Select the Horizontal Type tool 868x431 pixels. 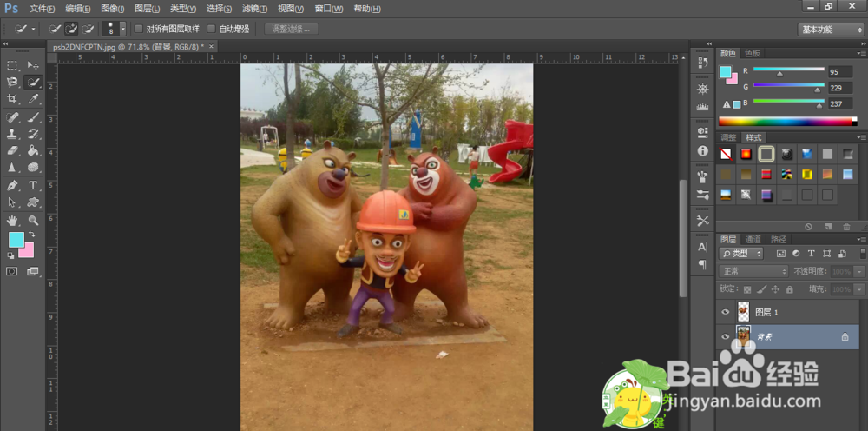point(33,186)
